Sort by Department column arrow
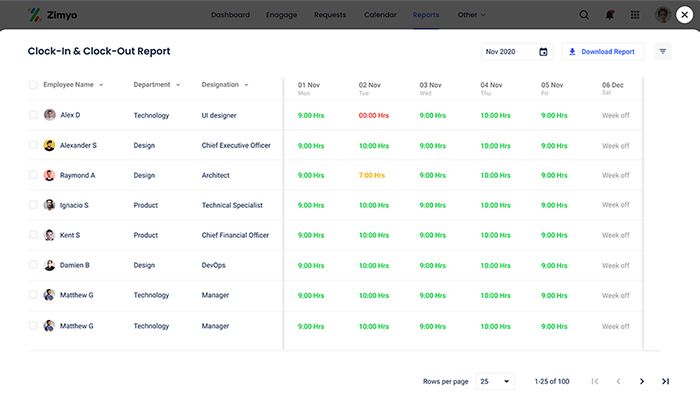The image size is (700, 400). coord(179,85)
